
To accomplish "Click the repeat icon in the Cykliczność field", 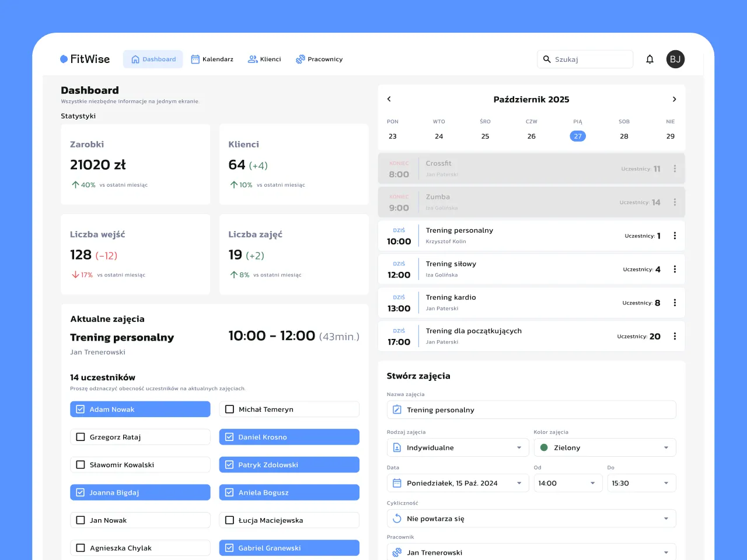I will 398,518.
